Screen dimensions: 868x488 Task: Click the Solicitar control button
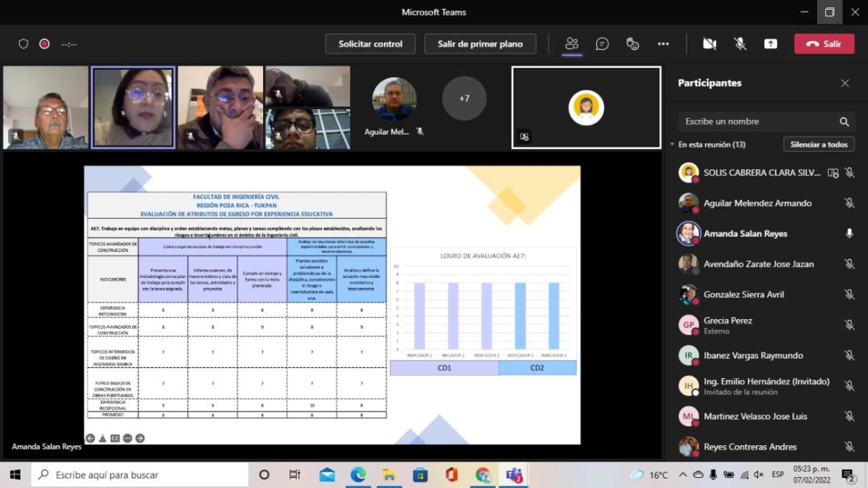[370, 44]
